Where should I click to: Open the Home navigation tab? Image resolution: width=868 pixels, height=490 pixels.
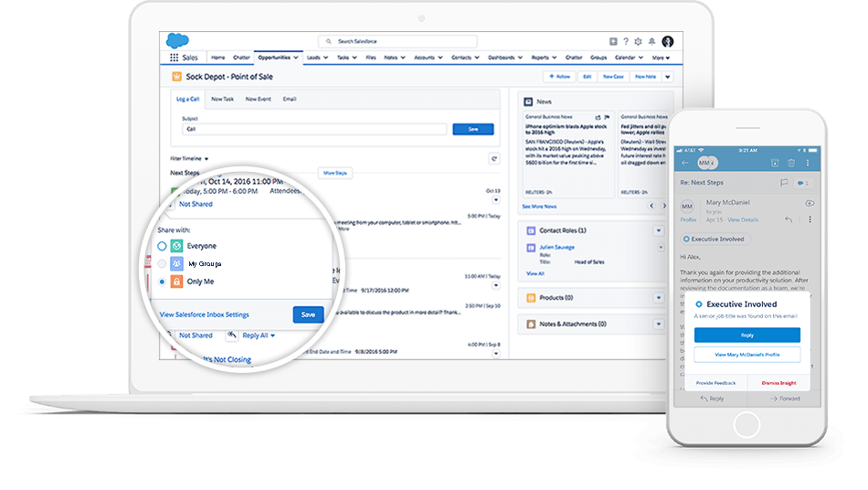click(x=218, y=58)
